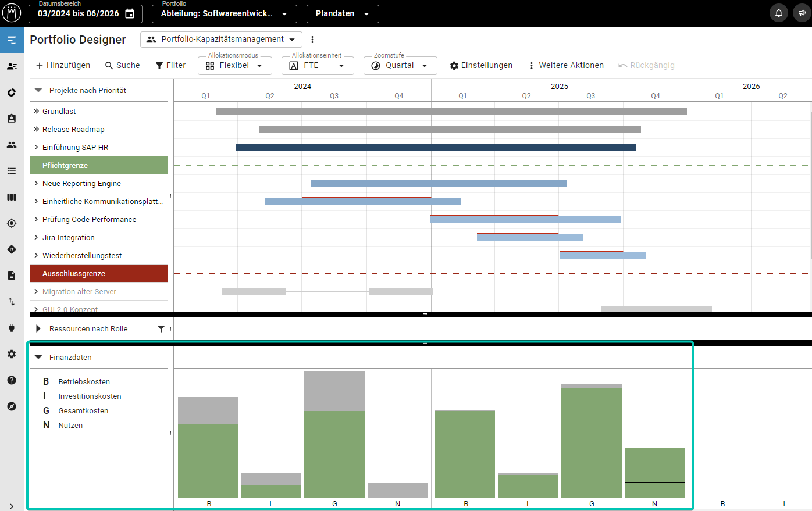Open the Portfolio Abteilung dropdown

click(225, 13)
